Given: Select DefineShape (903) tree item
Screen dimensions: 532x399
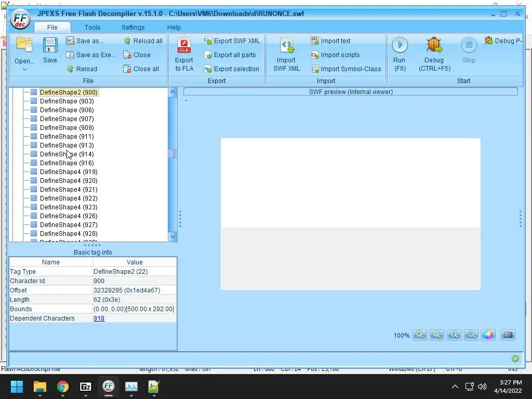Looking at the screenshot, I should click(x=67, y=101).
